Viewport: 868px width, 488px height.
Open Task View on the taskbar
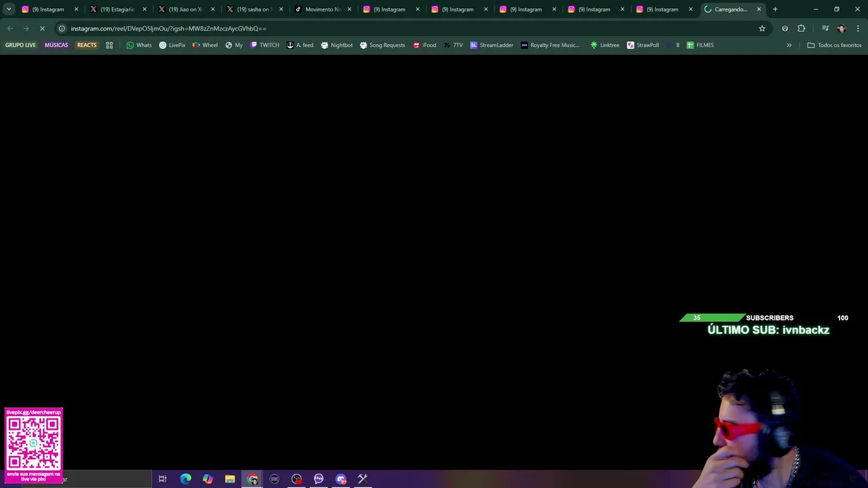[x=163, y=479]
